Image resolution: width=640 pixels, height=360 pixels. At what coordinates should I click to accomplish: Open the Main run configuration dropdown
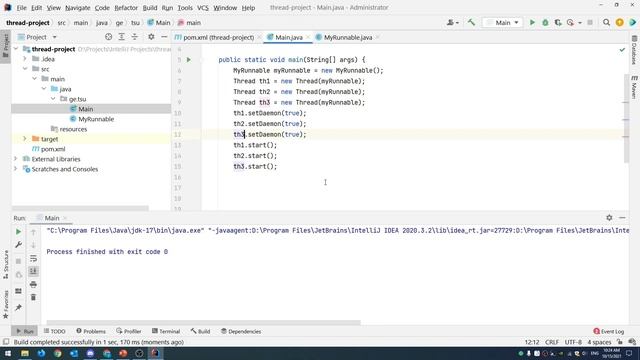tap(502, 23)
